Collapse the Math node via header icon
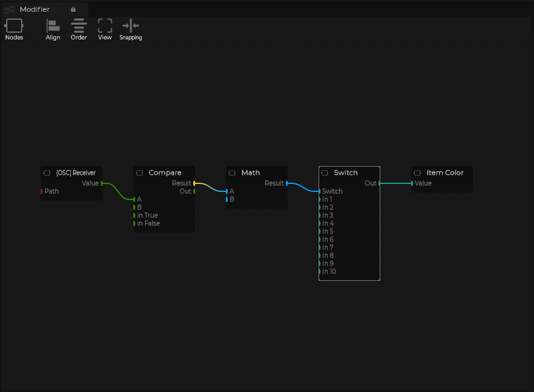534x392 pixels. (x=232, y=173)
